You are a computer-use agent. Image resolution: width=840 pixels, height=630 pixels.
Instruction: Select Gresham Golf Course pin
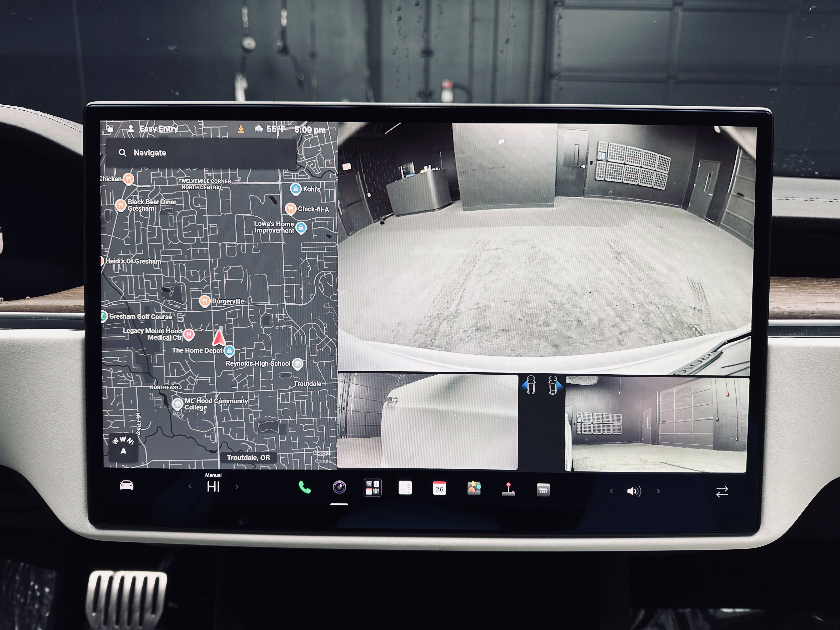click(104, 316)
